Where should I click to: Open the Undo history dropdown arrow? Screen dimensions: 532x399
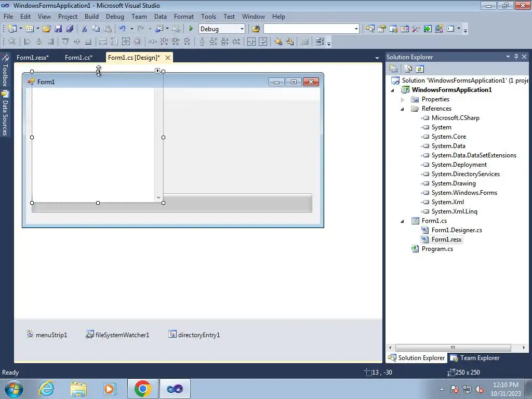tap(131, 29)
